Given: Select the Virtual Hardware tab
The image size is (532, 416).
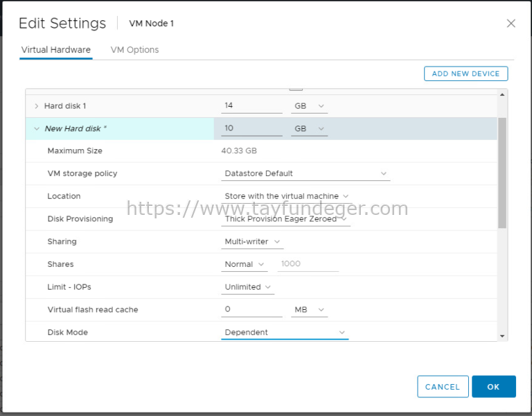Looking at the screenshot, I should [x=55, y=50].
